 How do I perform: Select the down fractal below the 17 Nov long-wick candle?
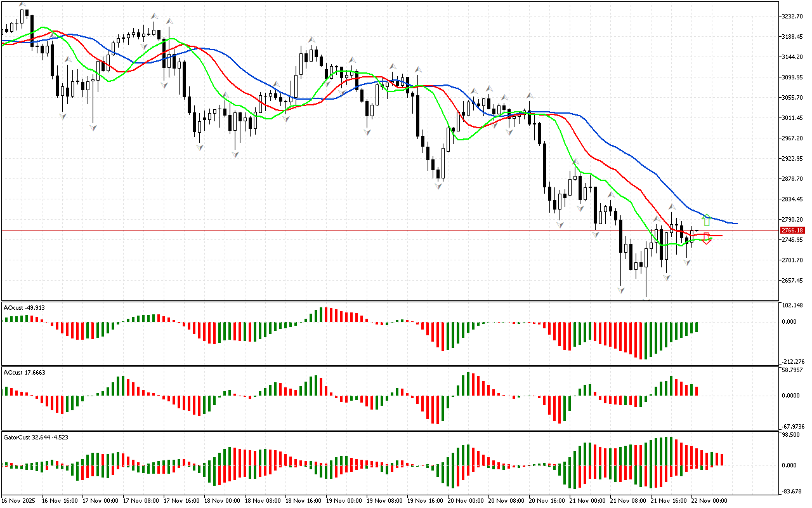point(93,128)
